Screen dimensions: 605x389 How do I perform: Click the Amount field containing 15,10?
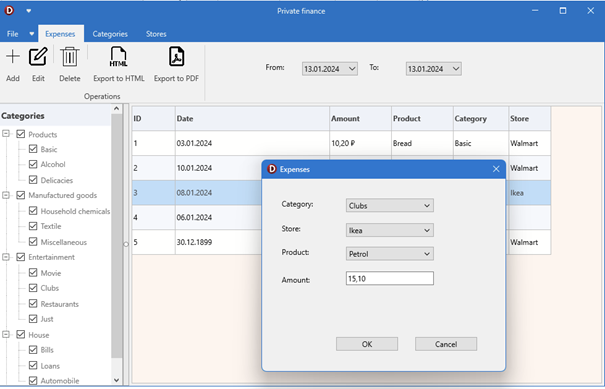pyautogui.click(x=390, y=278)
